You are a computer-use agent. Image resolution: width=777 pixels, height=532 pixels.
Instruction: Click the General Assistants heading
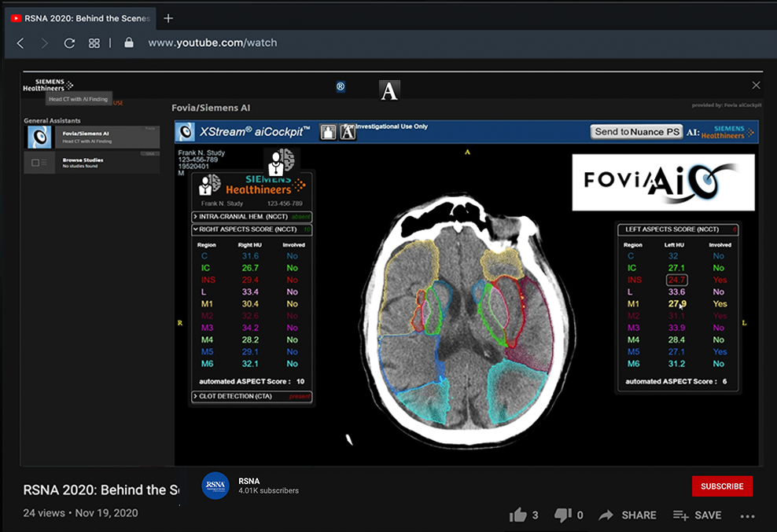52,120
